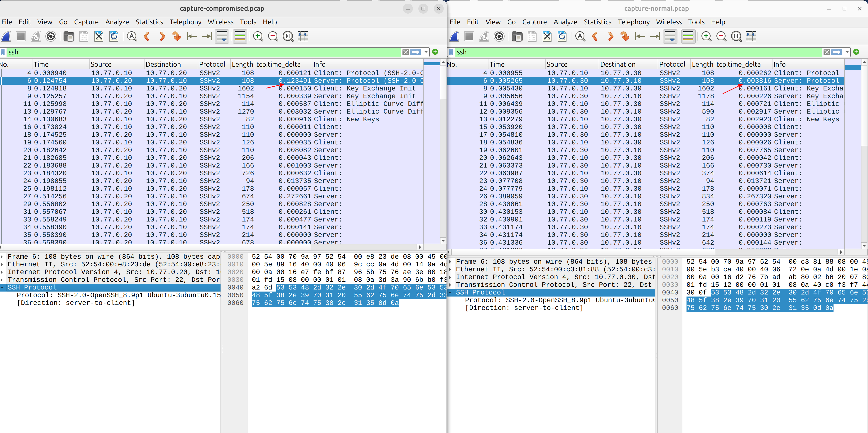The image size is (868, 433).
Task: Toggle packet colorization in capture-normal window
Action: pos(688,36)
